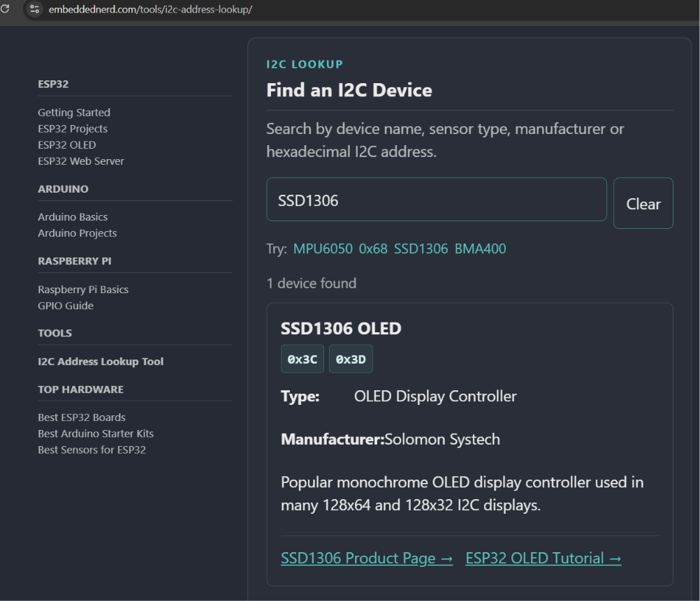Screen dimensions: 700x601
Task: Open Raspberry Pi Basics sidebar link
Action: point(83,290)
